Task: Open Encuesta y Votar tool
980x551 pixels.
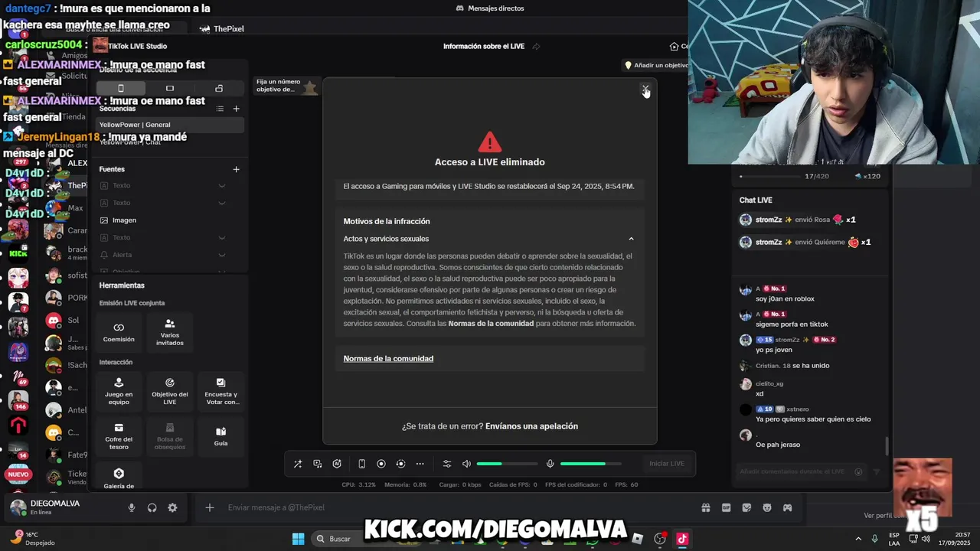Action: tap(221, 391)
